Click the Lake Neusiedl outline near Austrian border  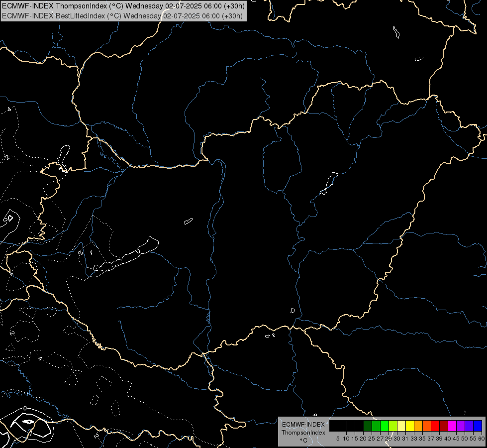(x=63, y=158)
